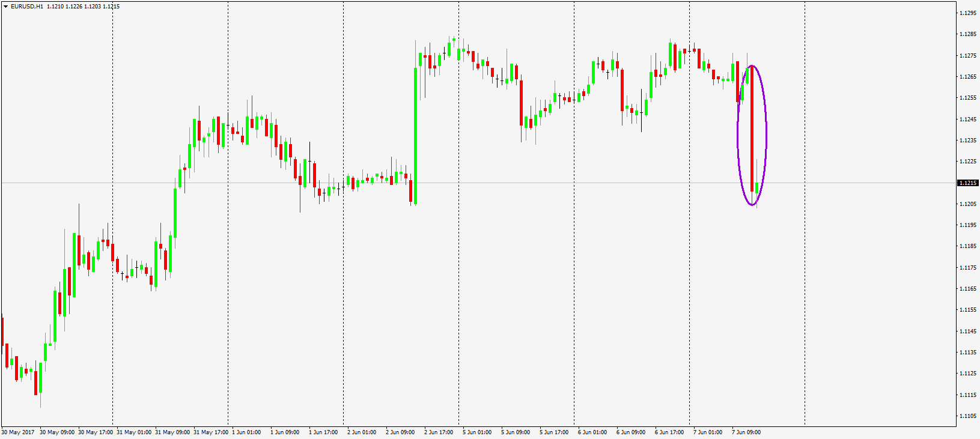Click the 7 Jun 01:00 time label
The height and width of the screenshot is (439, 980).
pos(708,432)
